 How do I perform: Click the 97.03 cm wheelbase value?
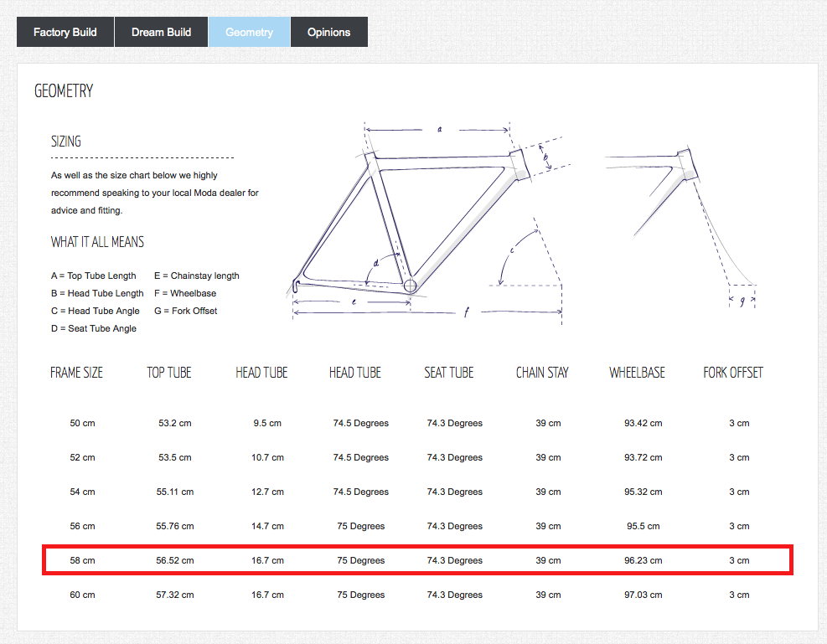click(643, 595)
